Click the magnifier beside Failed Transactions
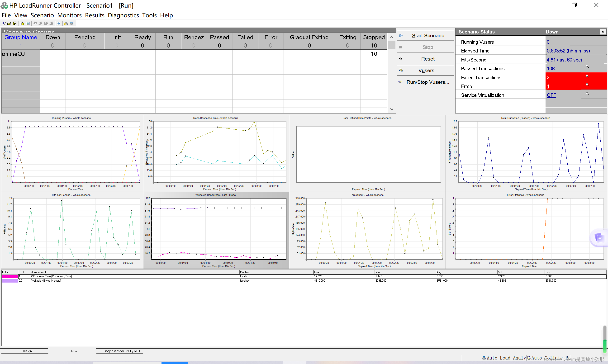This screenshot has height=364, width=608. click(x=587, y=76)
